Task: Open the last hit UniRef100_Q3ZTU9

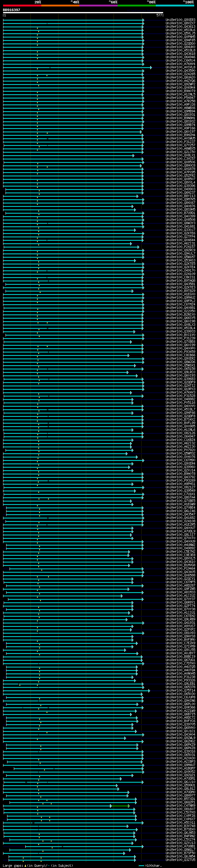Action: (180, 860)
